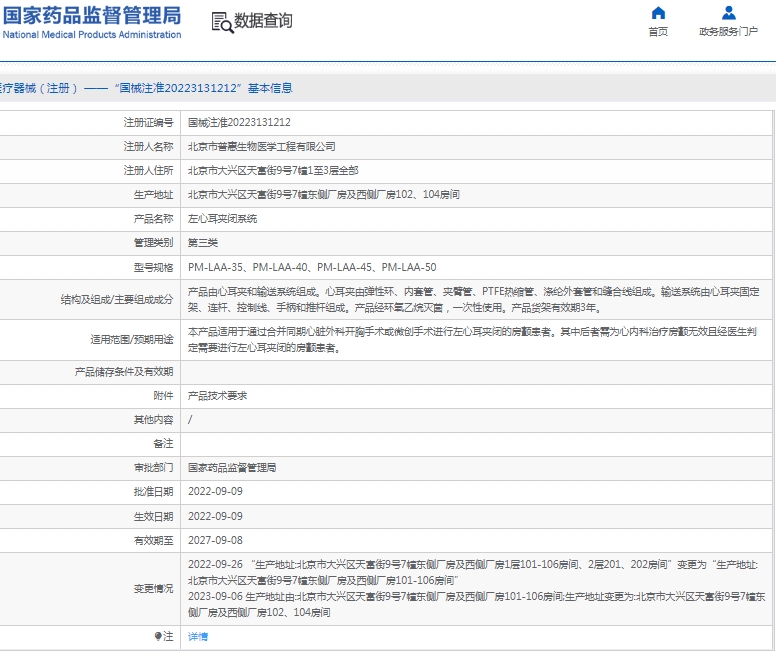Click the 型号规格 label
The height and width of the screenshot is (656, 776).
click(x=153, y=268)
